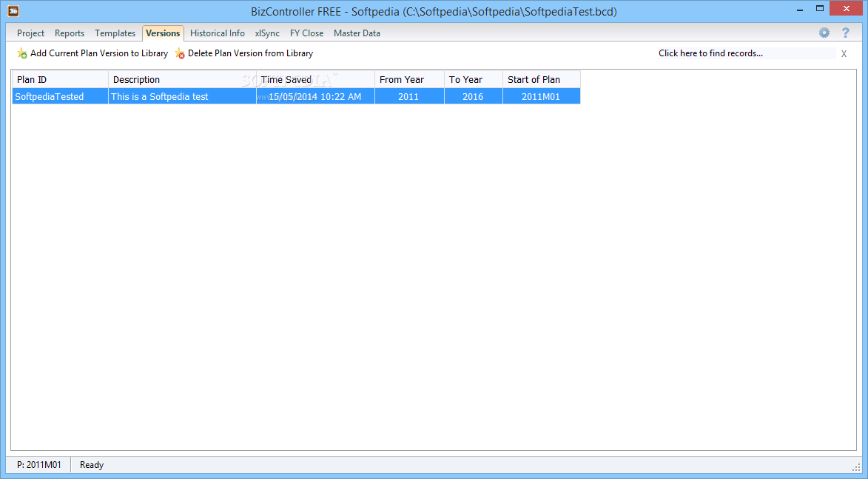Maximize the BizController window
This screenshot has height=479, width=868.
pyautogui.click(x=820, y=9)
